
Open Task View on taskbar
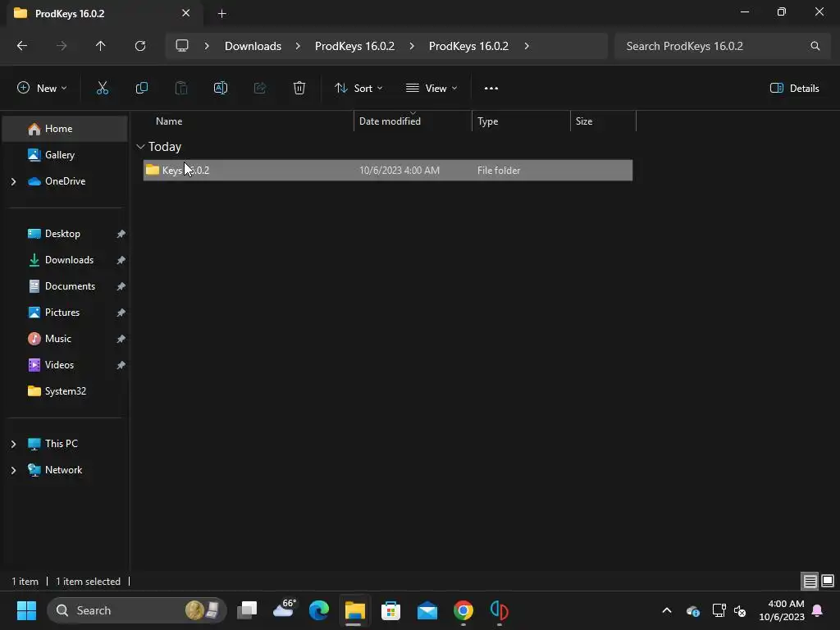tap(248, 610)
